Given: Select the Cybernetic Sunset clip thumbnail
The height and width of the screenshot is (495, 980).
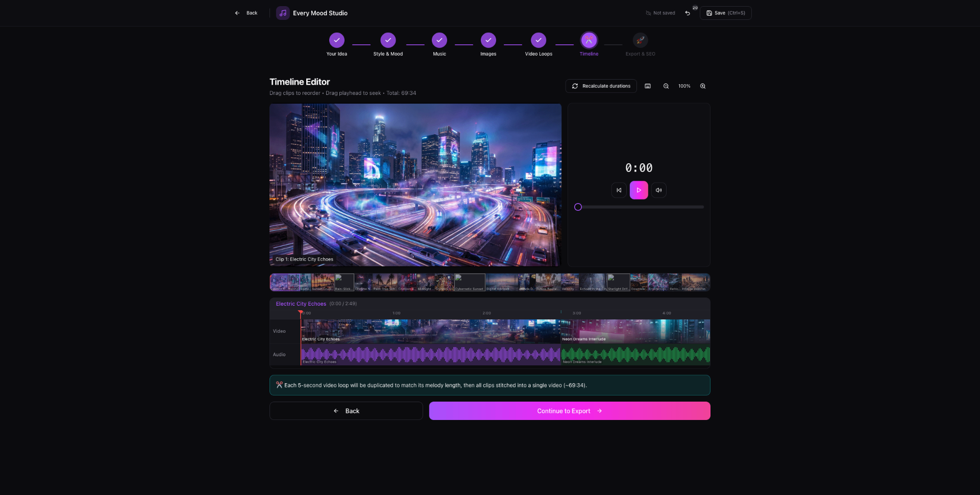Looking at the screenshot, I should 470,282.
